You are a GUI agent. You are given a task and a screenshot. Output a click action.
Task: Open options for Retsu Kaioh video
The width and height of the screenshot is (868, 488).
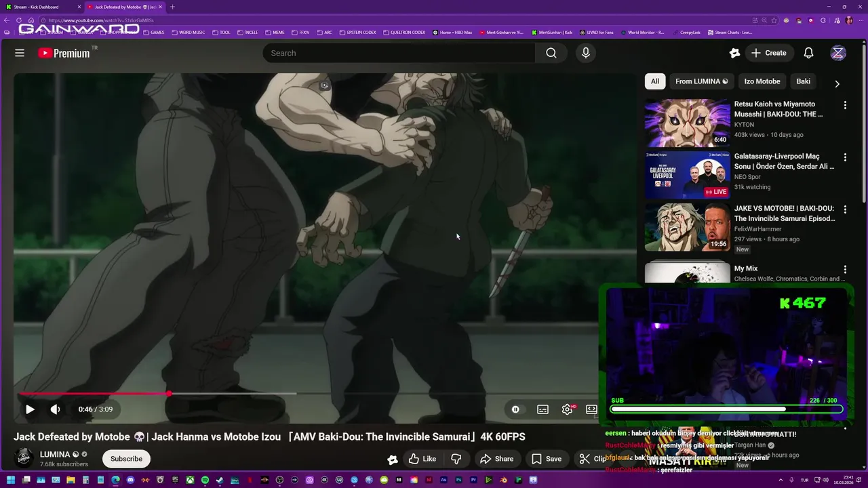(845, 105)
